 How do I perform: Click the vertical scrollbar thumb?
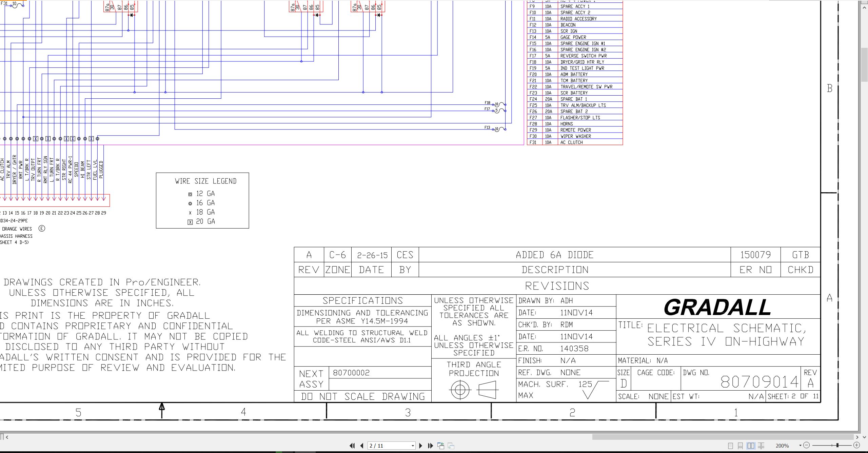pyautogui.click(x=864, y=64)
